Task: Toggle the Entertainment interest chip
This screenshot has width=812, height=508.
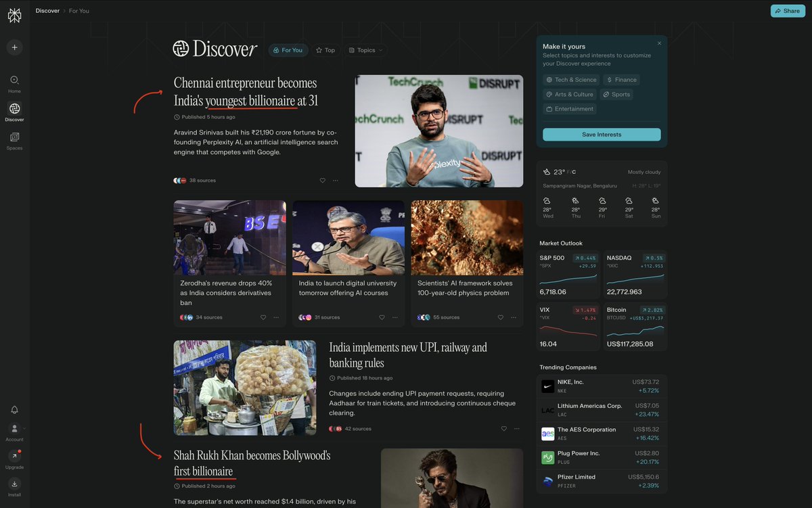Action: pos(570,109)
